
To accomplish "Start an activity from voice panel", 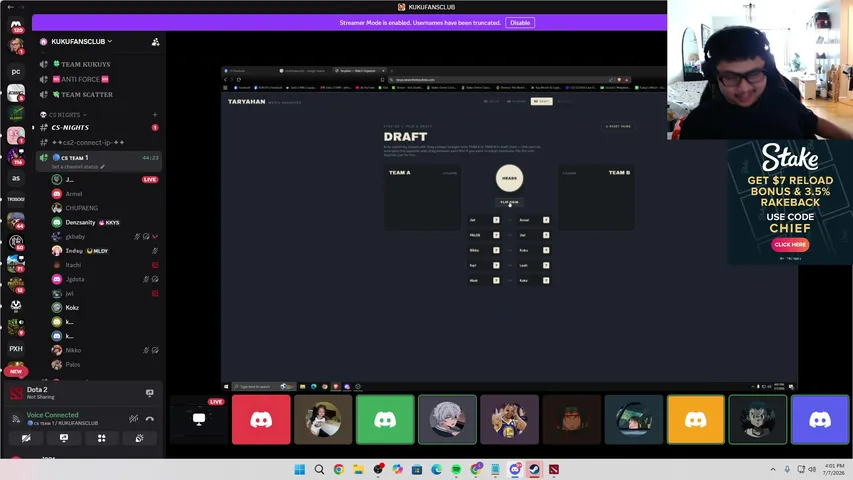I will [x=102, y=438].
